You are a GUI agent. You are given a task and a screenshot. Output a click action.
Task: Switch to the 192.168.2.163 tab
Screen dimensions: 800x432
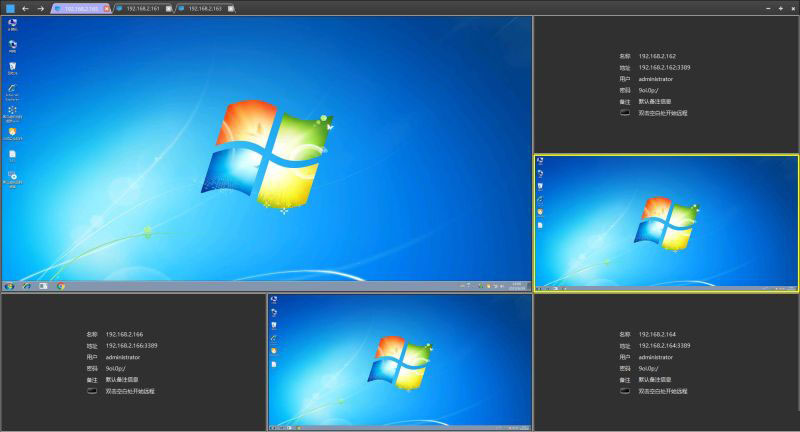pos(204,8)
